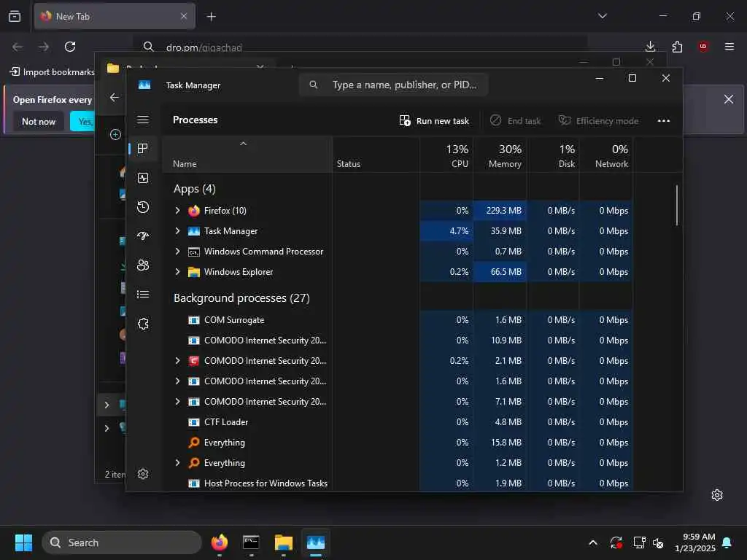Open the Firefox application menu
Screen dimensions: 747x560
[x=729, y=47]
